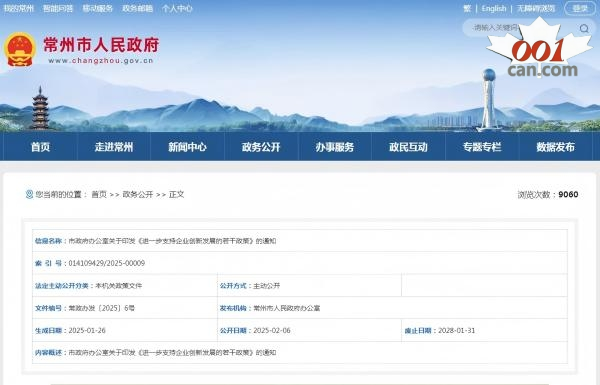Open the 办事服务 navigation tab
Image resolution: width=600 pixels, height=385 pixels.
click(335, 147)
